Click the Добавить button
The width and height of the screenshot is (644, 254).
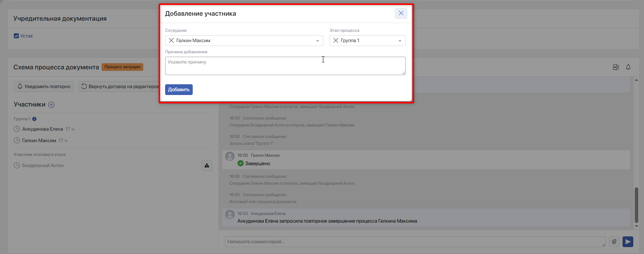[x=179, y=90]
